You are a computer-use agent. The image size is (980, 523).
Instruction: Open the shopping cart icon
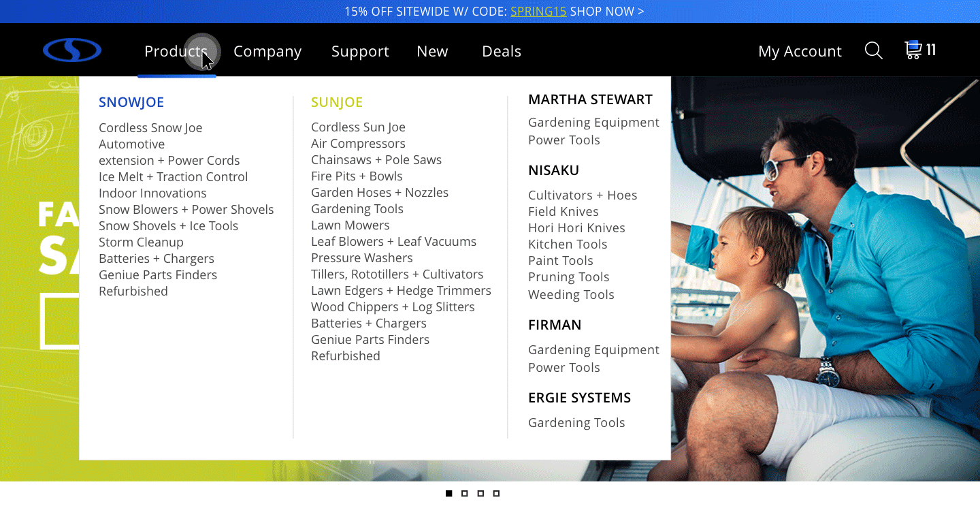pyautogui.click(x=913, y=50)
